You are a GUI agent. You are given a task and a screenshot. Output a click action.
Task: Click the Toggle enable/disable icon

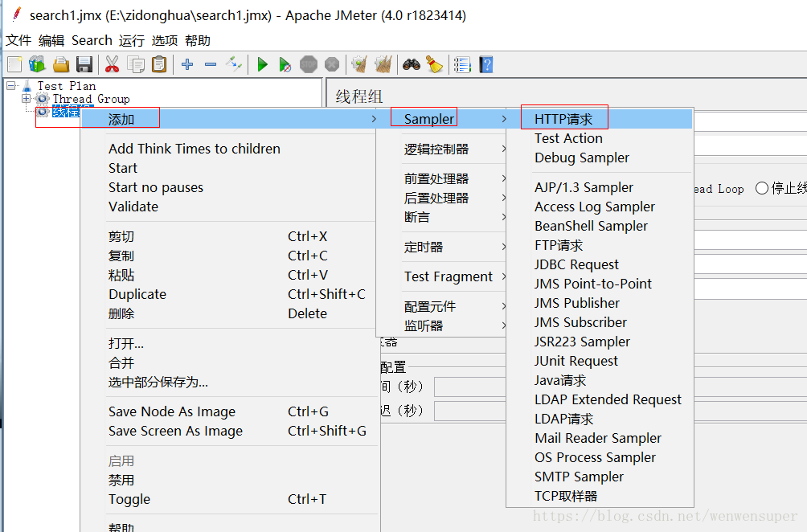(234, 64)
